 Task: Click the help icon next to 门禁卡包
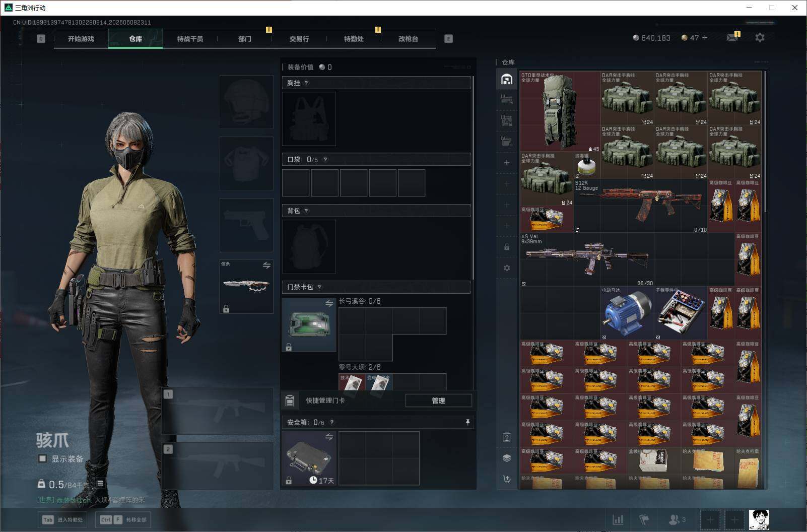click(319, 287)
